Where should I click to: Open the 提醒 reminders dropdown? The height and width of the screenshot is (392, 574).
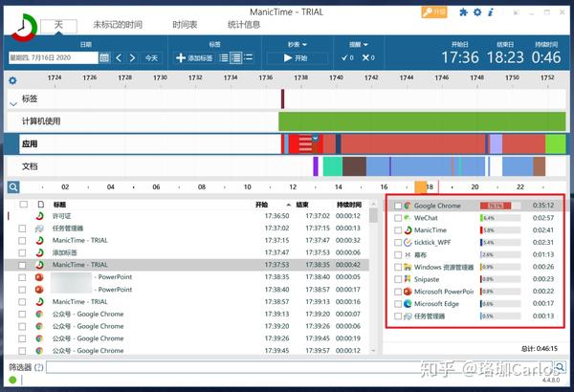click(359, 44)
